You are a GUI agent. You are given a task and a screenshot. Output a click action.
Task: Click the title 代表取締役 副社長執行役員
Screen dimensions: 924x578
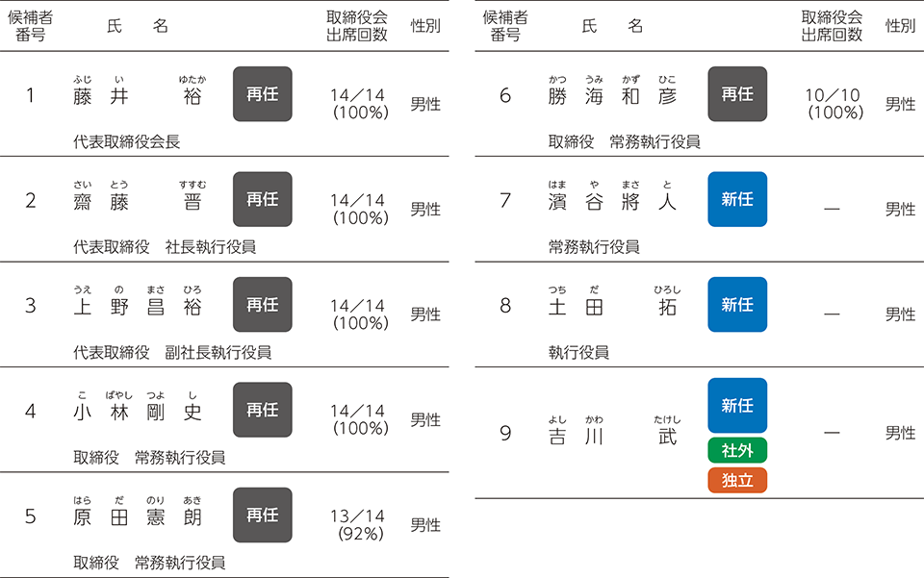(172, 353)
